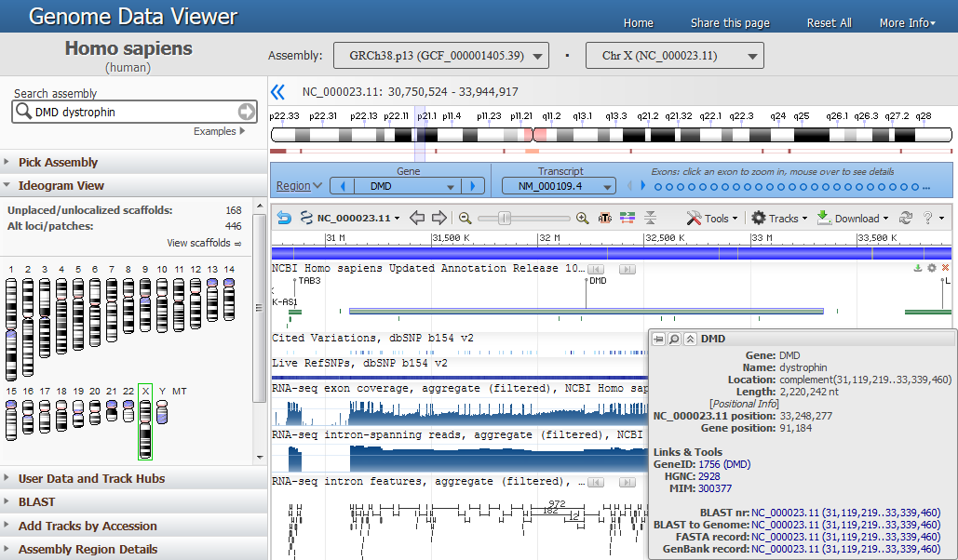This screenshot has width=958, height=560.
Task: Remove the annotation track with red X
Action: (x=945, y=268)
